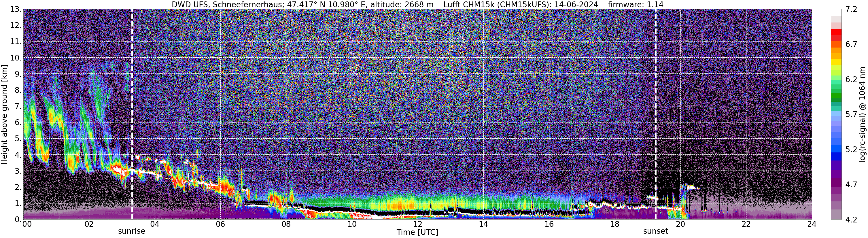This screenshot has height=238, width=868.
Task: Click the white top band of the colorbar
Action: [836, 12]
